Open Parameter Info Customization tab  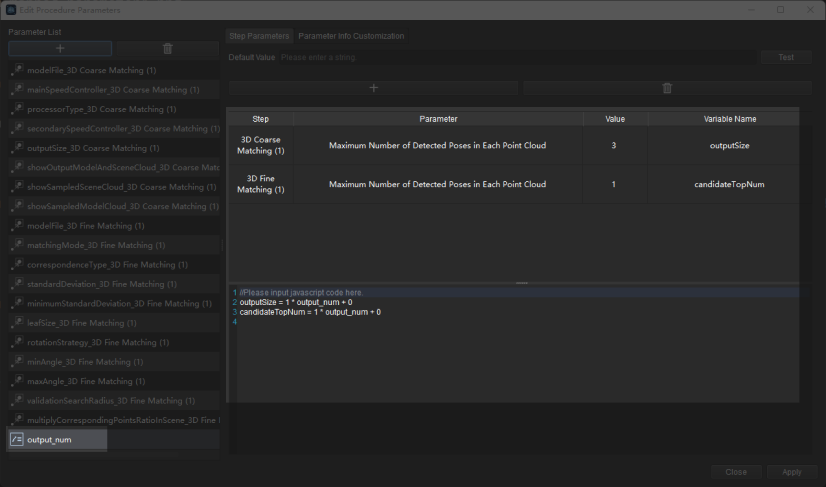tap(351, 36)
